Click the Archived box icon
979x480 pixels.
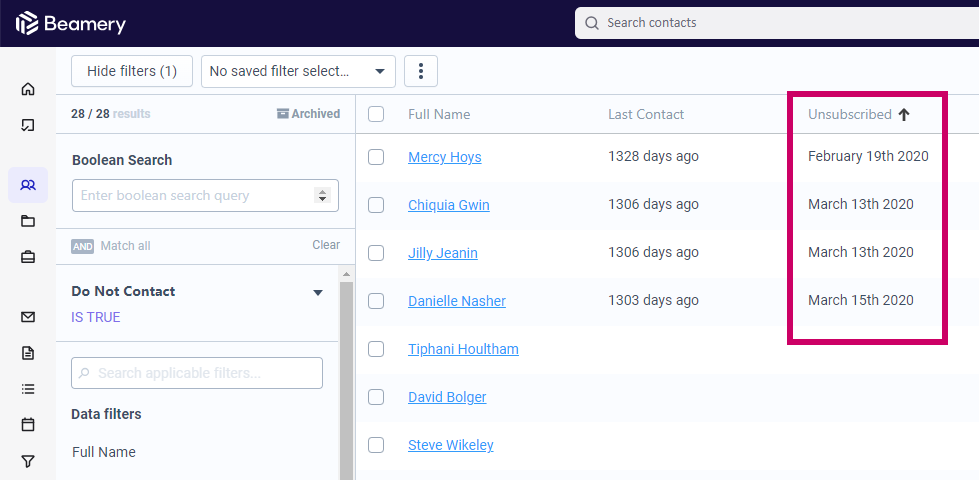pos(283,114)
